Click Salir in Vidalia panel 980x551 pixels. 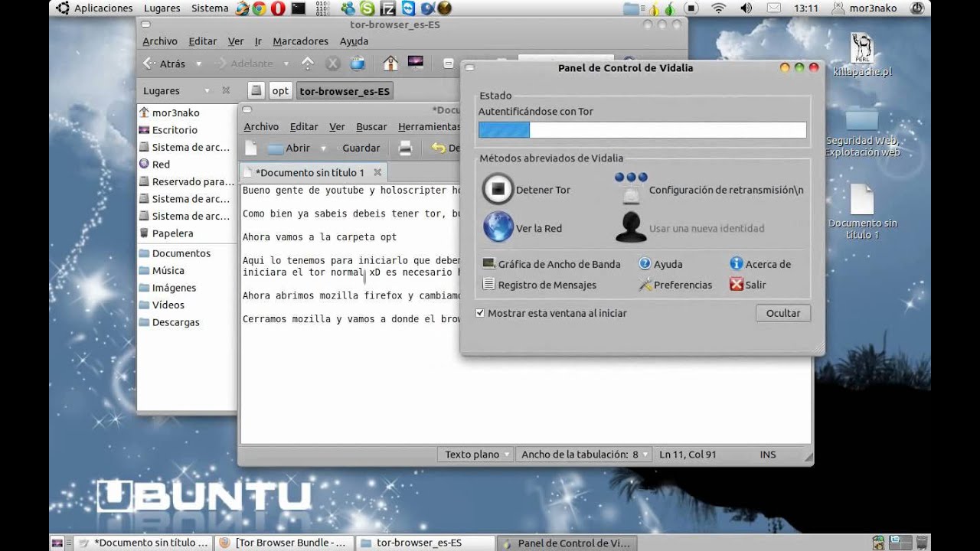[x=748, y=285]
